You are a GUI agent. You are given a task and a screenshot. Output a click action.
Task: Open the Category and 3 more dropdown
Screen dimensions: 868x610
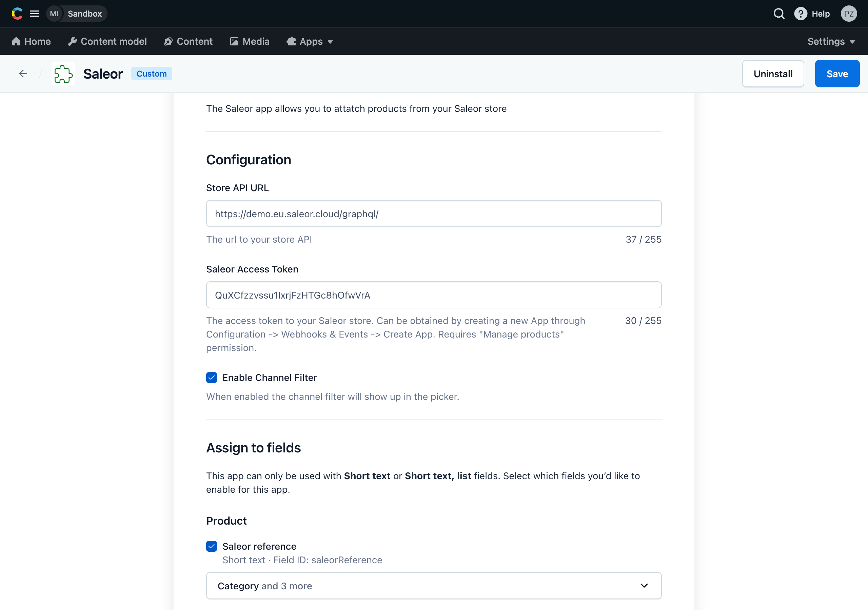coord(434,586)
